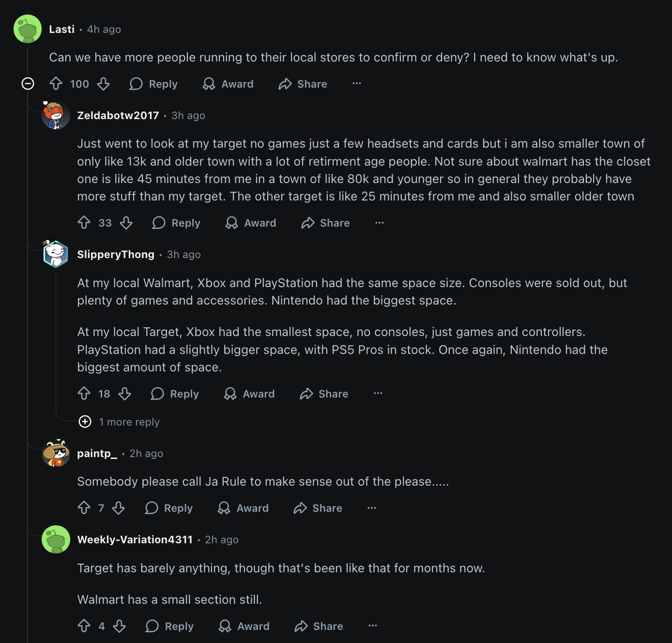
Task: Reply to Weekly-Variation4311's comment
Action: (x=169, y=626)
